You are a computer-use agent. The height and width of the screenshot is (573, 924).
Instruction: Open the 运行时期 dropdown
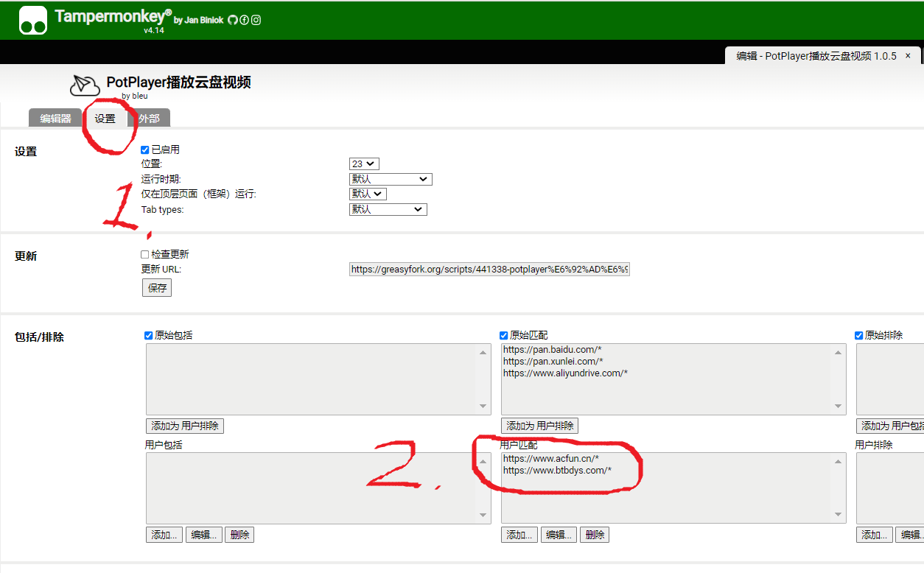391,179
